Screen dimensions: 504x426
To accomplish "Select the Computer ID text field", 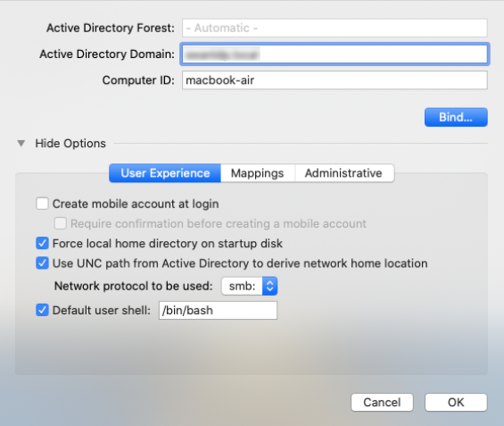I will [335, 80].
